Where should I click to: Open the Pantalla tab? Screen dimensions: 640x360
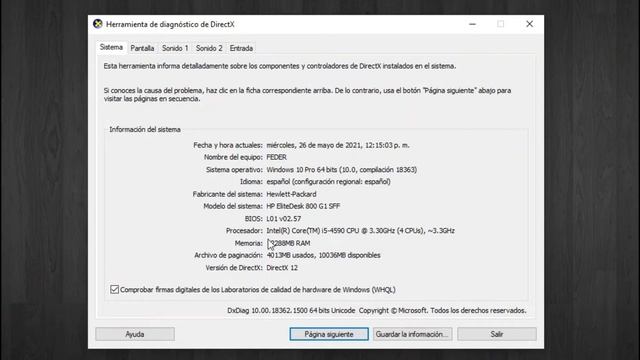click(142, 48)
